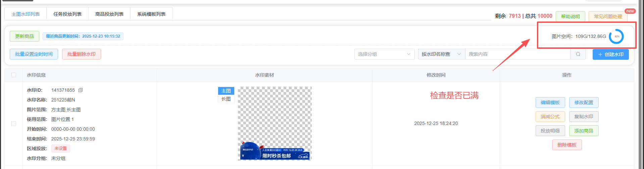
Task: Click the image space usage progress ring
Action: 616,36
